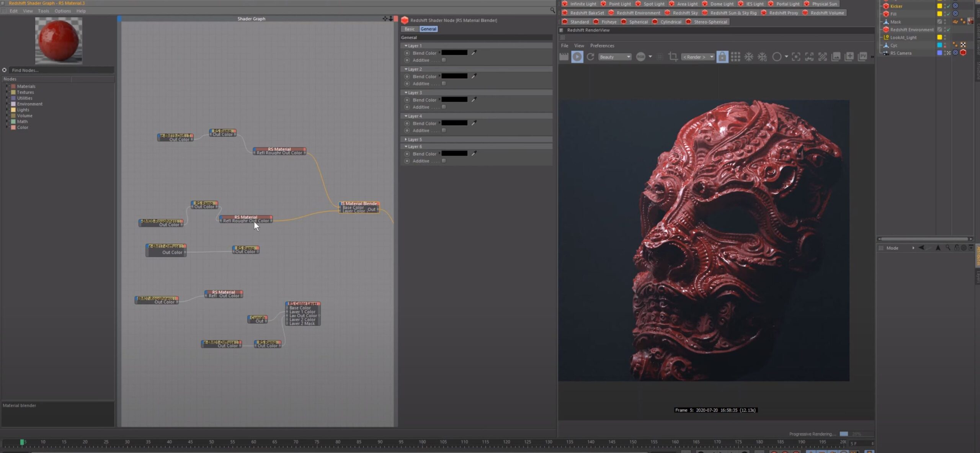Collapse the Layer 3 section

pos(407,92)
